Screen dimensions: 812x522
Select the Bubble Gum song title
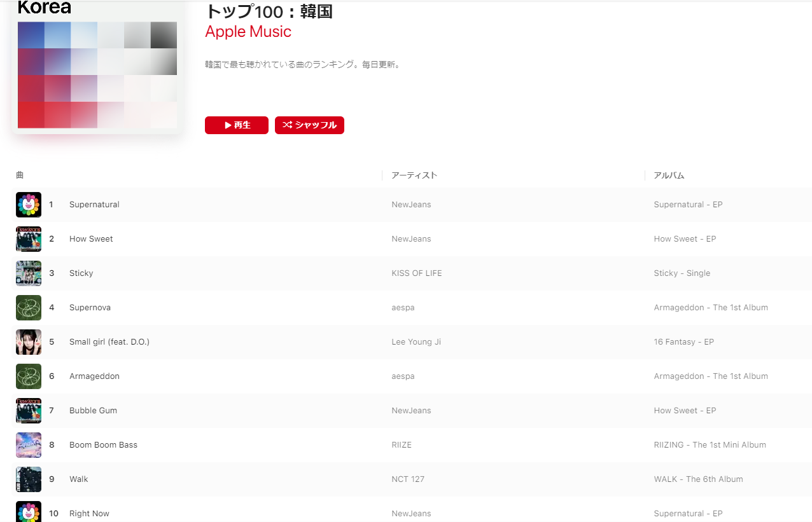tap(93, 411)
